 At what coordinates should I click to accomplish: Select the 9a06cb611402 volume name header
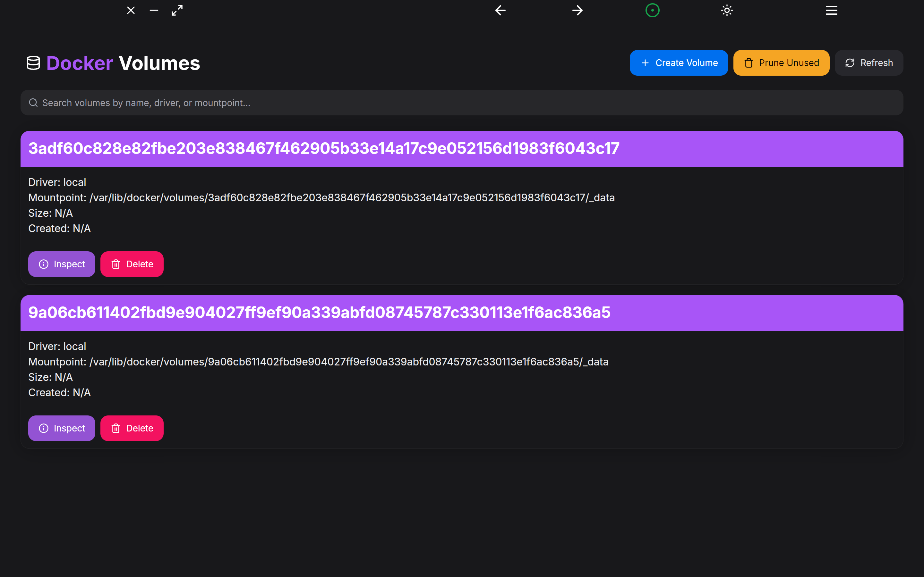pyautogui.click(x=319, y=313)
